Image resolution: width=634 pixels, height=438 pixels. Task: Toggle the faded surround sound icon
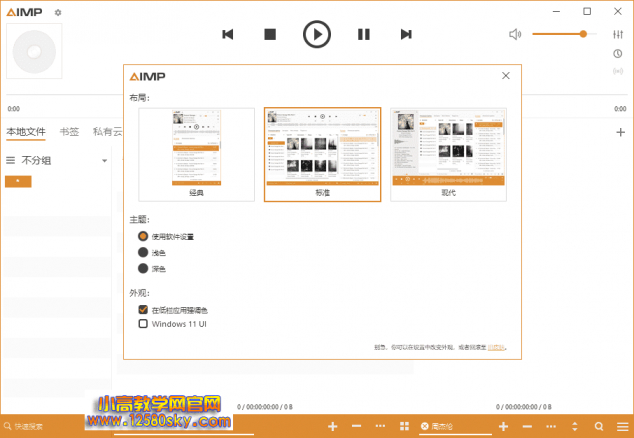pos(618,72)
